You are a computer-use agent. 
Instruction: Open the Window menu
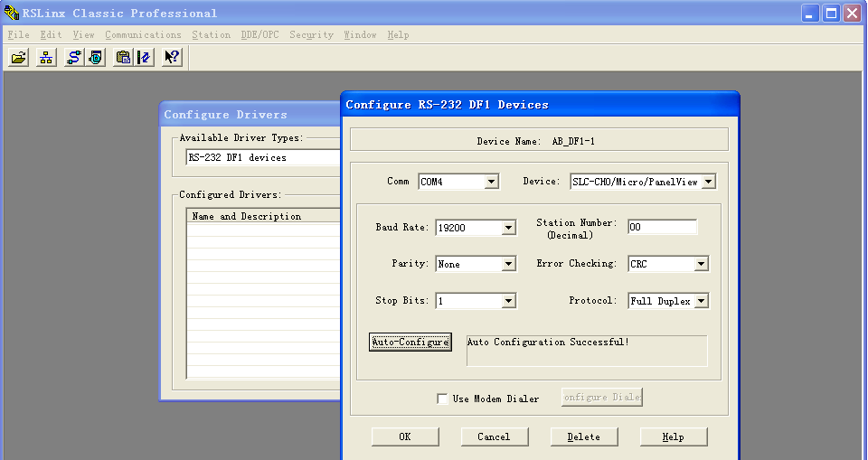tap(360, 34)
